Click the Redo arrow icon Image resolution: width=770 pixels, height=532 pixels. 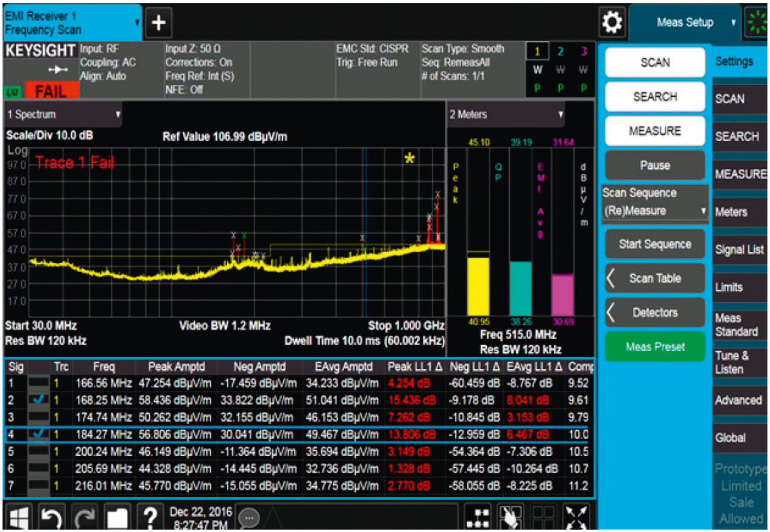(84, 517)
